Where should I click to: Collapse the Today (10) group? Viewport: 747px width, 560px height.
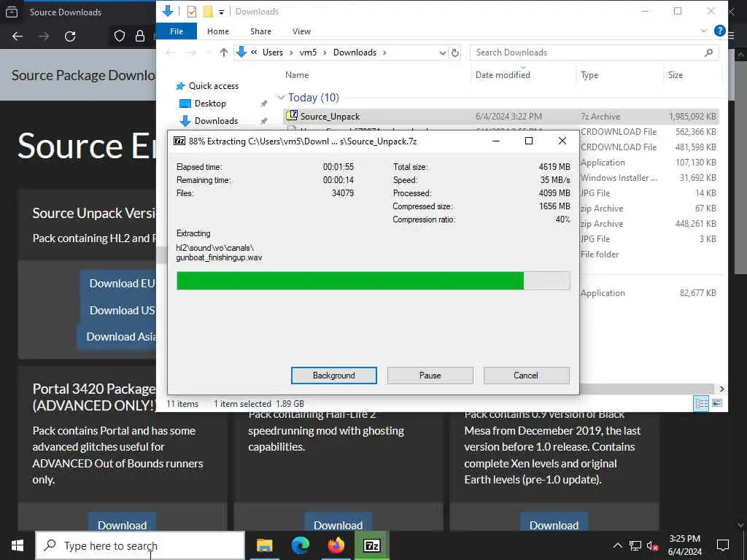[281, 98]
